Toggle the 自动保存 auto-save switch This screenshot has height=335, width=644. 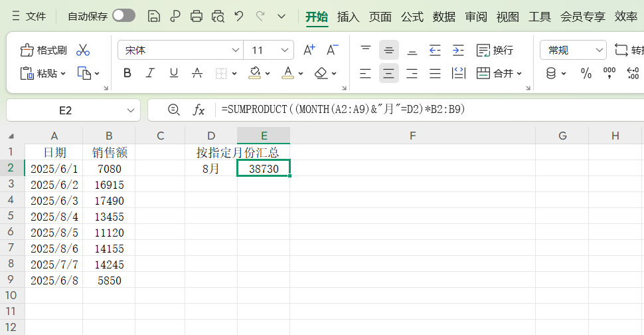tap(123, 16)
